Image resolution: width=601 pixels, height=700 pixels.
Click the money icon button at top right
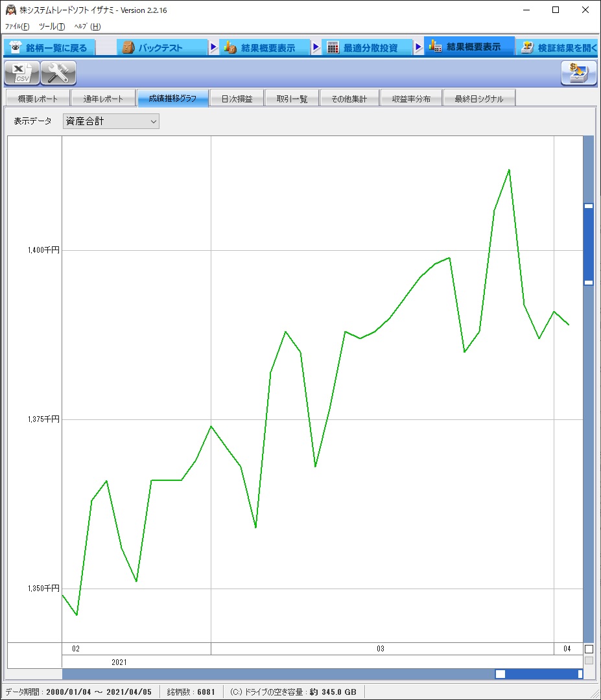pos(578,73)
